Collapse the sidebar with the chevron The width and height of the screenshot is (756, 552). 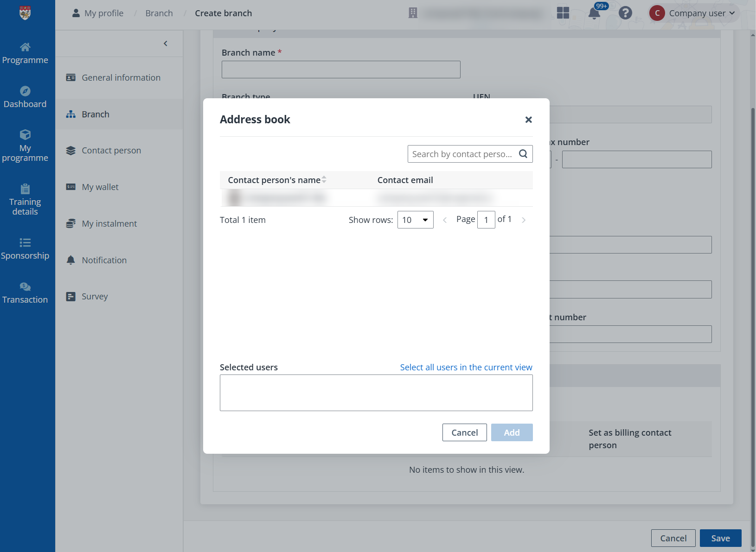click(166, 43)
